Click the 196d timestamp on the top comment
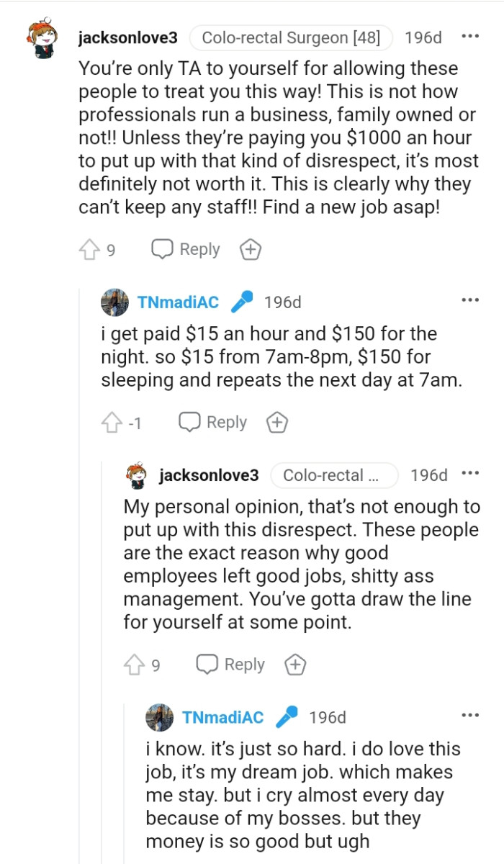This screenshot has height=864, width=504. point(424,37)
